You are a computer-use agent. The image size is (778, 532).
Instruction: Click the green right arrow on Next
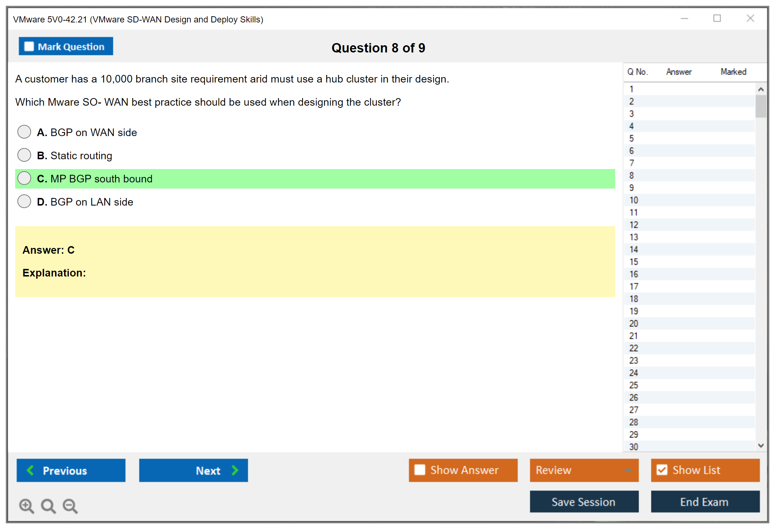pos(235,470)
